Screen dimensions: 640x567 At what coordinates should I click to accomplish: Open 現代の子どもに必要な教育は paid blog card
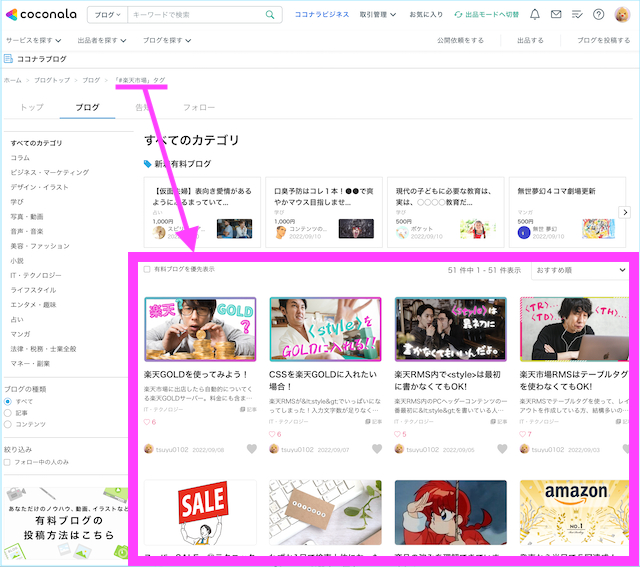tap(446, 212)
